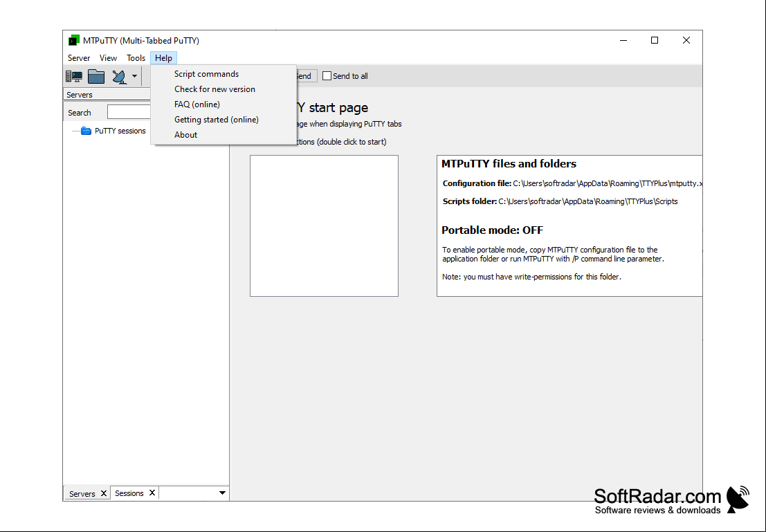
Task: Maximize the MTPuTTY window
Action: tap(655, 40)
